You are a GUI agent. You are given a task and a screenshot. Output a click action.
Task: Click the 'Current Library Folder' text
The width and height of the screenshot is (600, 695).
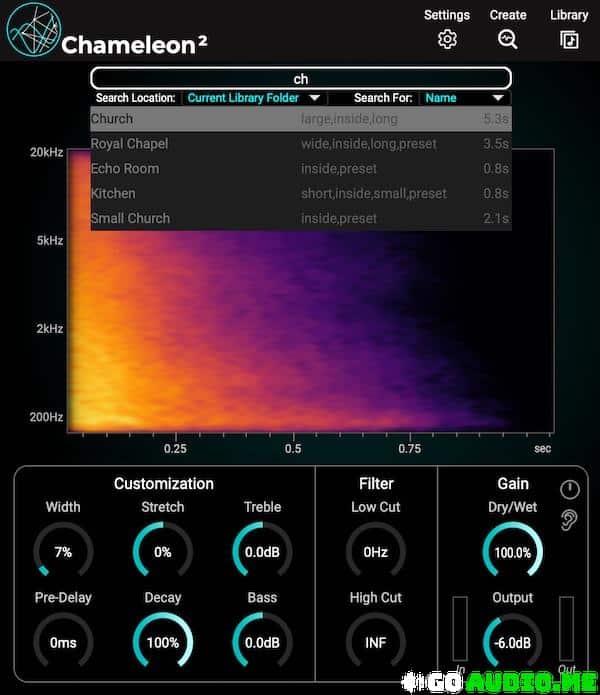pos(243,98)
